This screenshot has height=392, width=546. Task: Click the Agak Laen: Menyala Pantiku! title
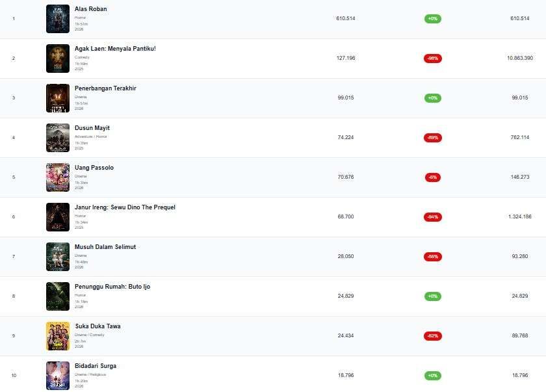(x=115, y=49)
